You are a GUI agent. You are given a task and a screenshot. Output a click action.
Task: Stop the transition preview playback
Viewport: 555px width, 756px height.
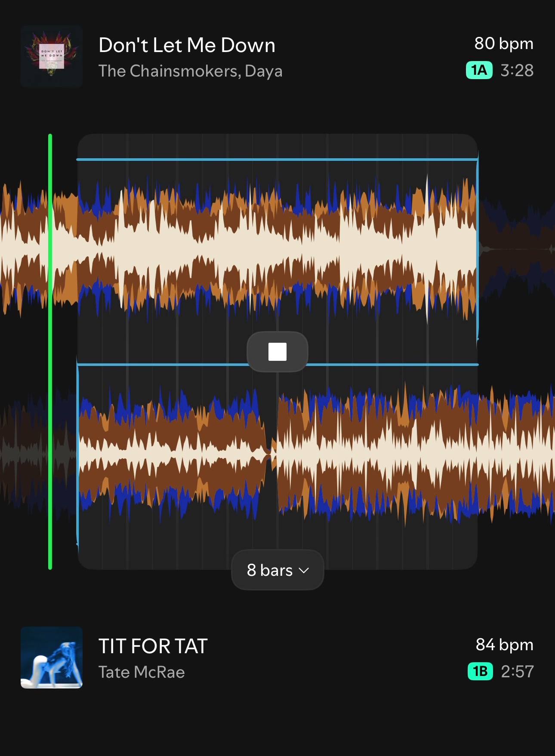pos(277,352)
